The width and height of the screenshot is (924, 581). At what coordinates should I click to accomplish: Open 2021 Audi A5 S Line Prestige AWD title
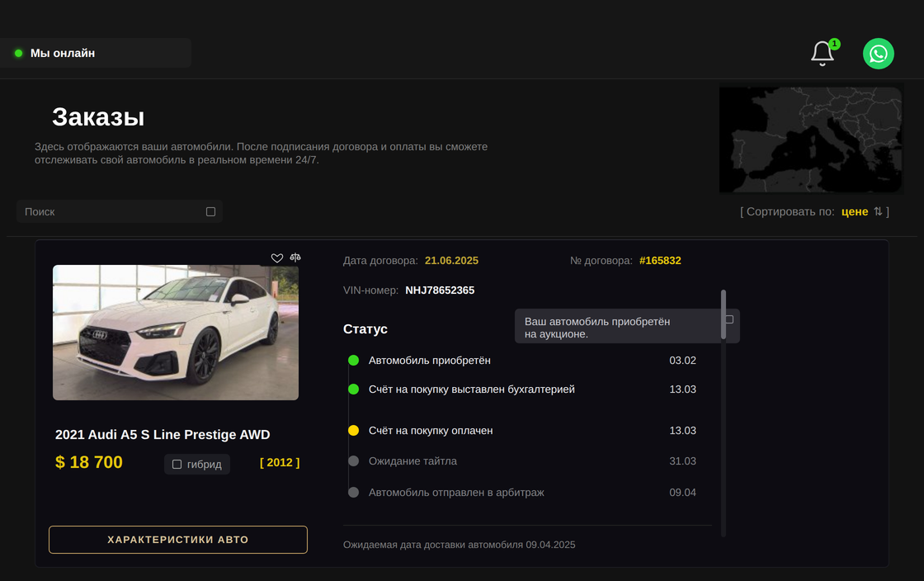pos(163,435)
